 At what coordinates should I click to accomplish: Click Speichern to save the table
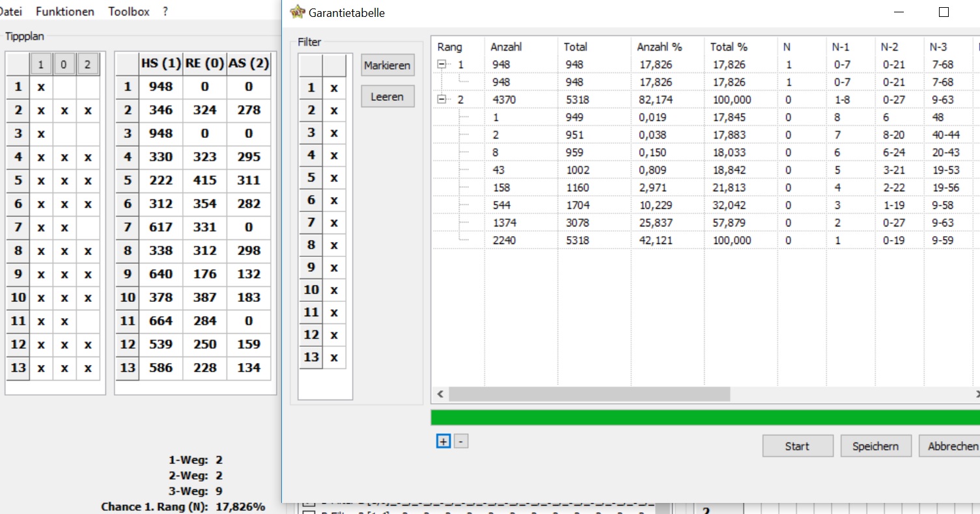[875, 446]
